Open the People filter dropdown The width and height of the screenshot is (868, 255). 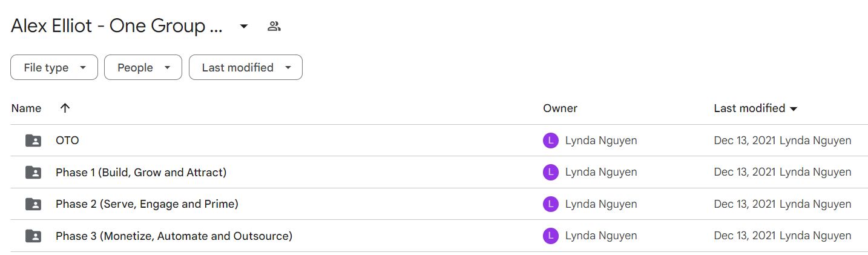143,68
